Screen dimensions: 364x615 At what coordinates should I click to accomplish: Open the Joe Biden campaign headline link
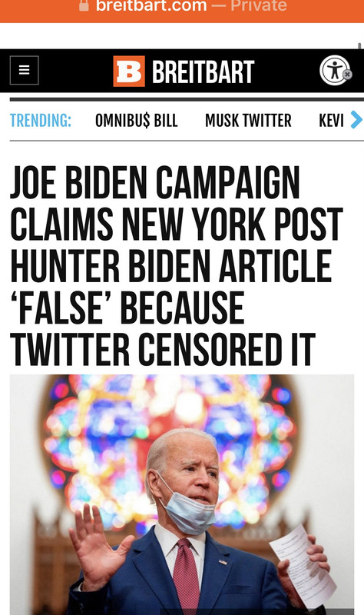(177, 265)
